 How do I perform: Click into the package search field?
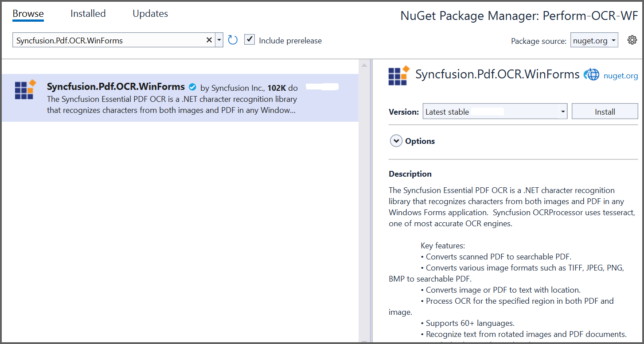point(109,40)
